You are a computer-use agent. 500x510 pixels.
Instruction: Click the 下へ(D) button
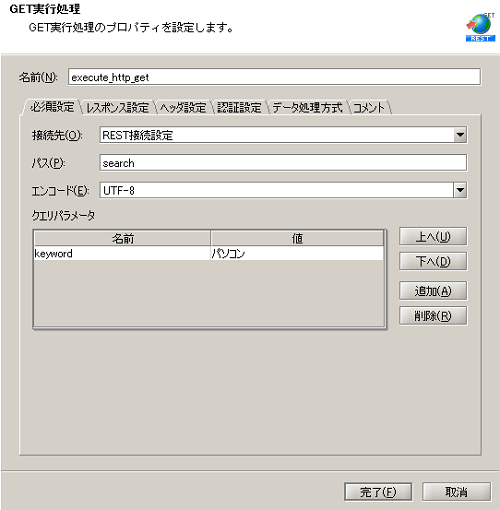pyautogui.click(x=433, y=261)
